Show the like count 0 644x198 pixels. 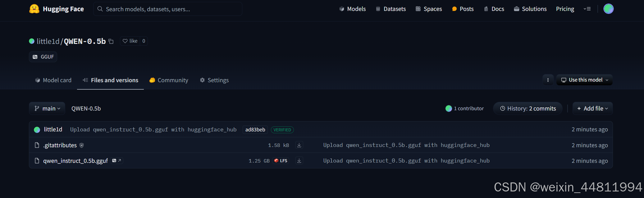point(144,41)
